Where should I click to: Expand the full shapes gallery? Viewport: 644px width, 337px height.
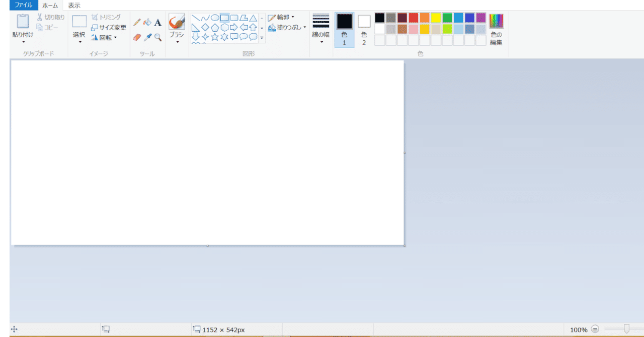[x=262, y=37]
